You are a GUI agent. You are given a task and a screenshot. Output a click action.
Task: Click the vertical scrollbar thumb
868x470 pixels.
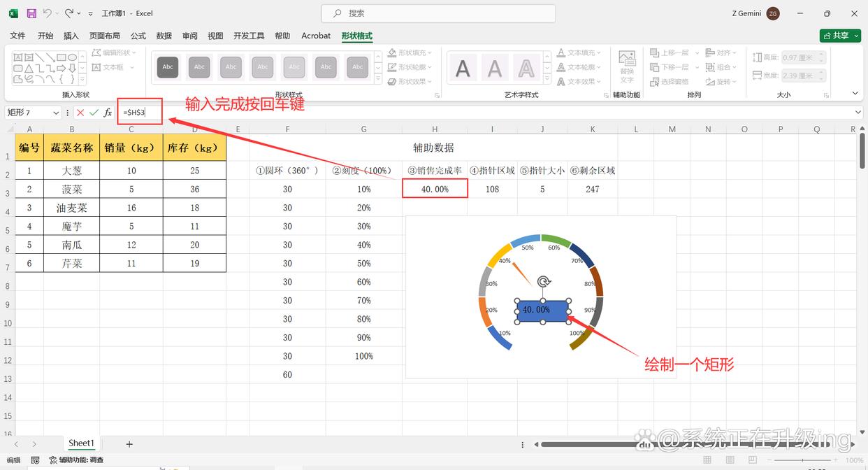[862, 150]
